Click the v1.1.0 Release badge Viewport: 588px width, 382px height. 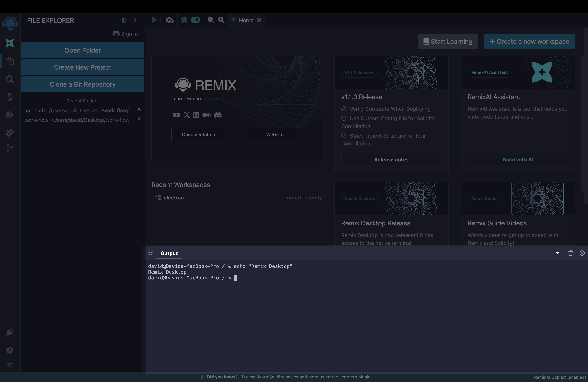coord(359,72)
